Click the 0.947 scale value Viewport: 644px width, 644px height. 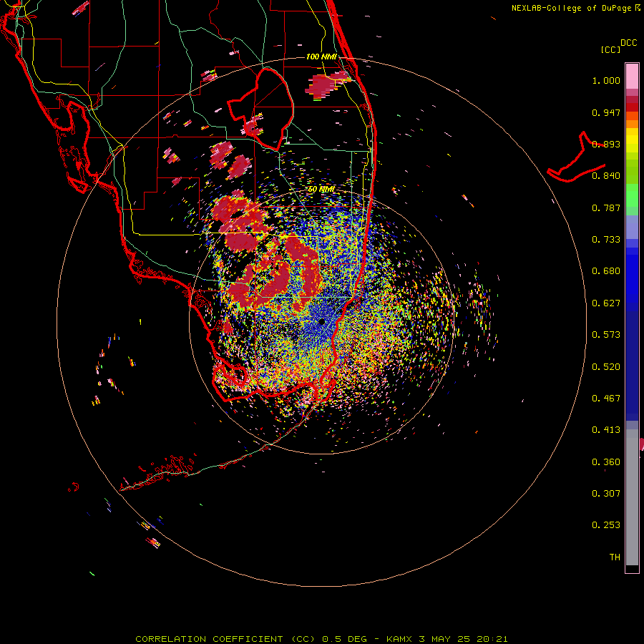point(606,112)
